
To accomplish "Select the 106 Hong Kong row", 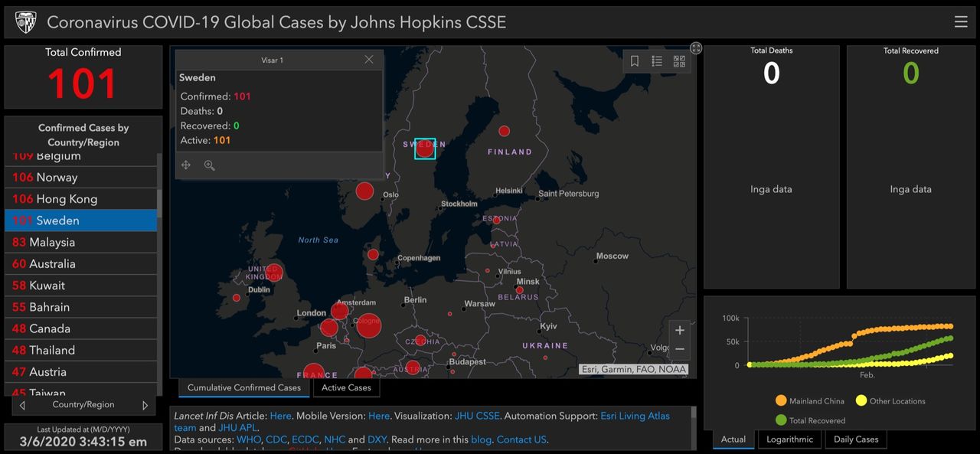I will (80, 199).
